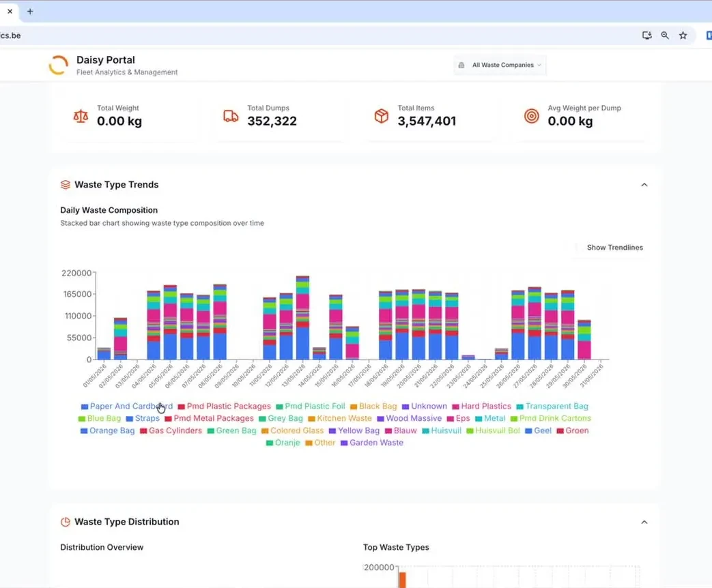The image size is (712, 588).
Task: Hide the Unknown series in legend
Action: 425,406
